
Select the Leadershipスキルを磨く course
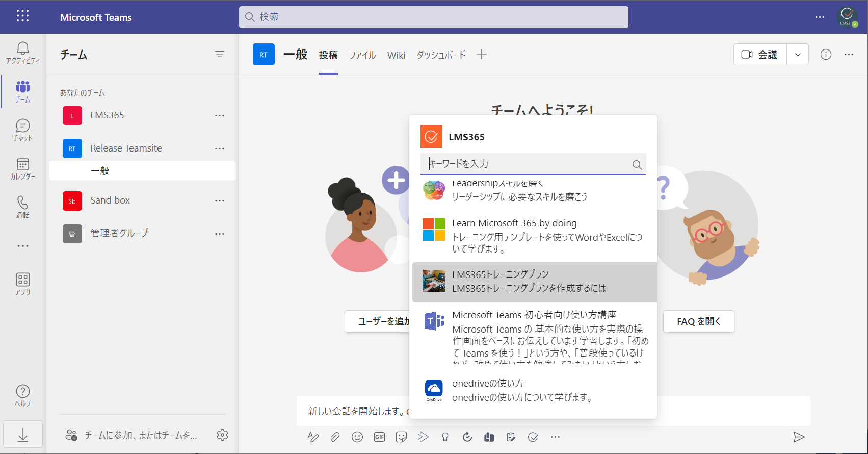click(534, 193)
